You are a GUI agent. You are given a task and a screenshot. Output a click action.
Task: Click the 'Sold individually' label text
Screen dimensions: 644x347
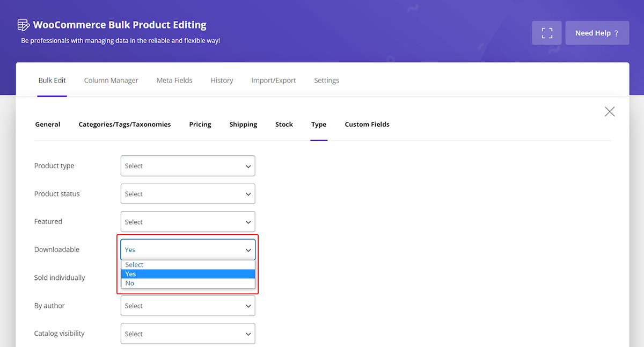pyautogui.click(x=60, y=278)
